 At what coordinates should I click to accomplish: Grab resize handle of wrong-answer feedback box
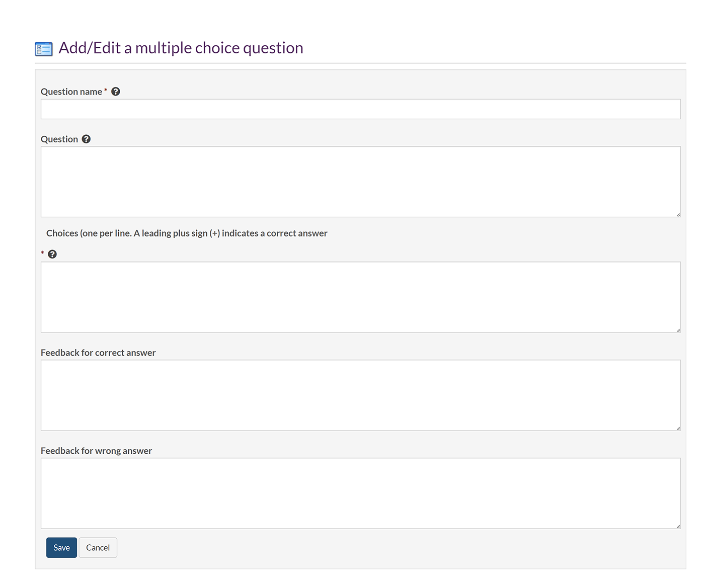click(x=678, y=526)
